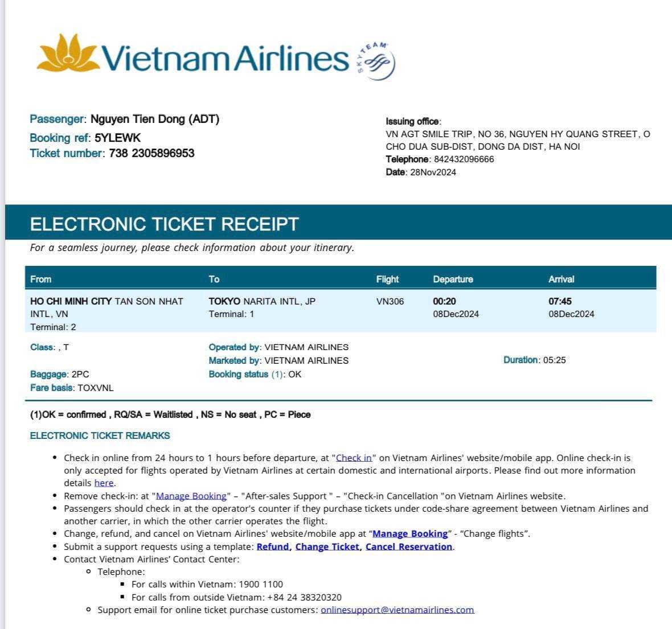Open the Refund template link
The height and width of the screenshot is (629, 672).
273,546
